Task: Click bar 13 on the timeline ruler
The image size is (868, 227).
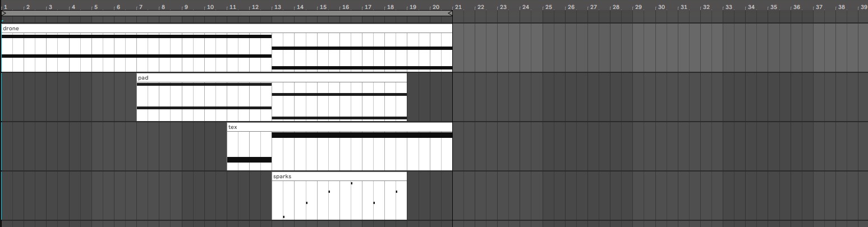Action: coord(277,7)
